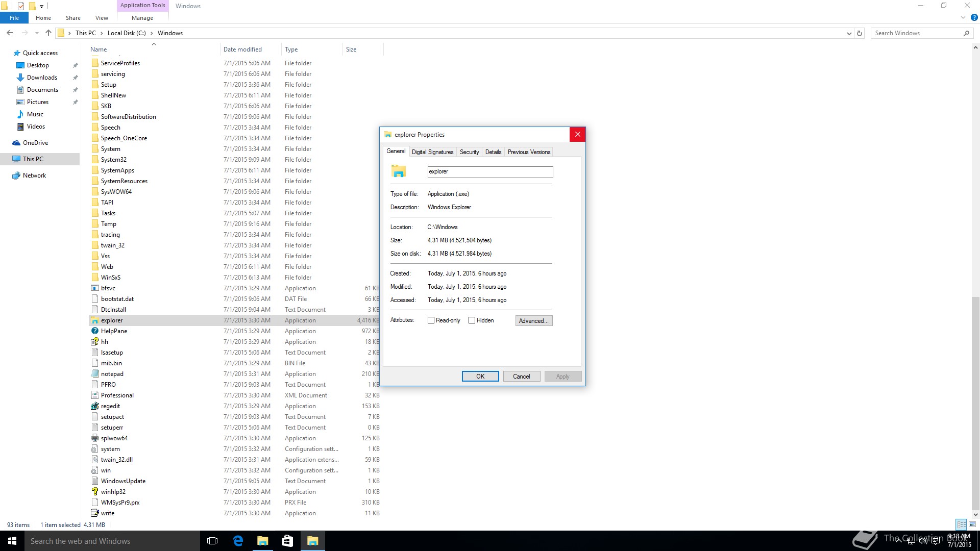Screen dimensions: 980x551
Task: Click OK in explorer Properties
Action: 480,377
